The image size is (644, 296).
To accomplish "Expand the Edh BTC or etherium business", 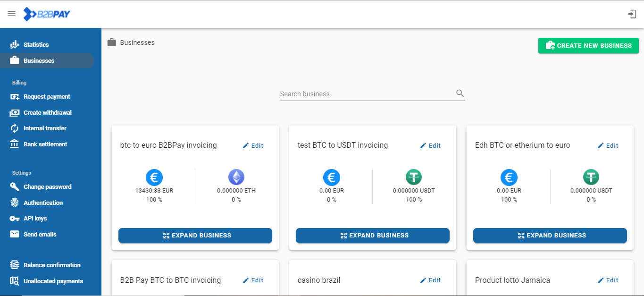I will click(x=550, y=236).
